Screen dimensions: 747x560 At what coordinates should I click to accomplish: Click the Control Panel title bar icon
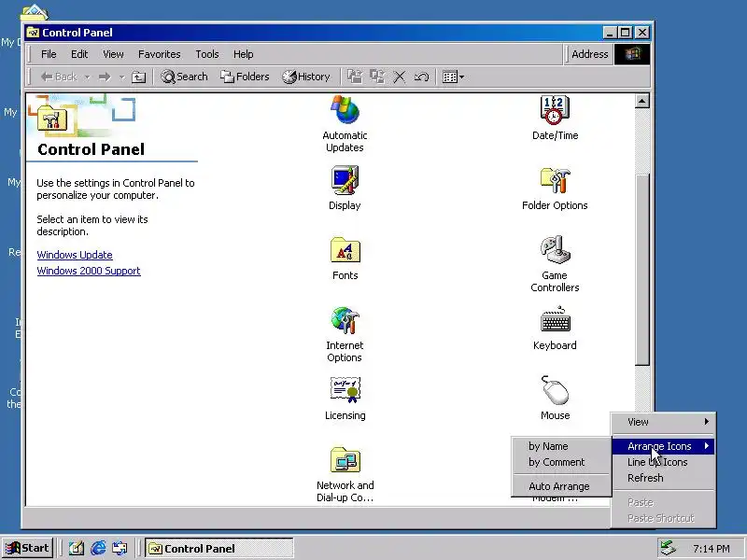[33, 33]
